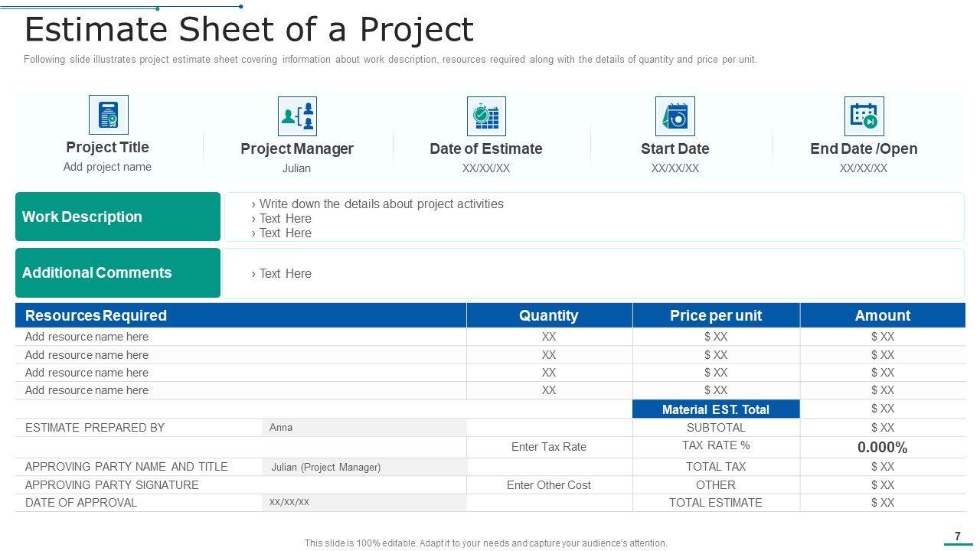Click the XX/XX/XX value under Date of Estimate
Screen dimensions: 980x551
486,168
